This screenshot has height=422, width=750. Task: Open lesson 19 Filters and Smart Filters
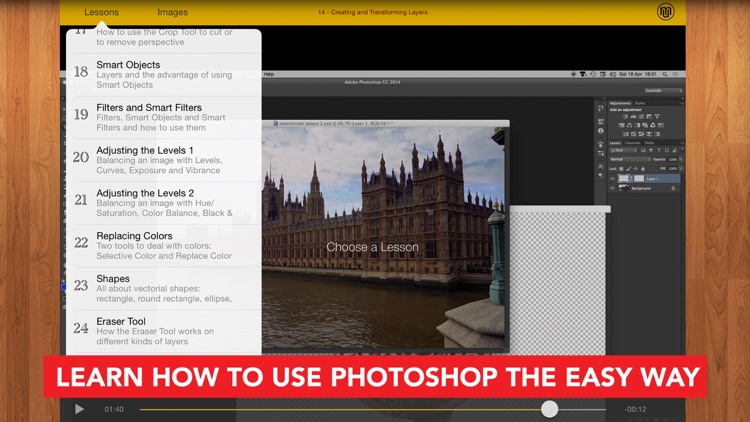pos(164,117)
